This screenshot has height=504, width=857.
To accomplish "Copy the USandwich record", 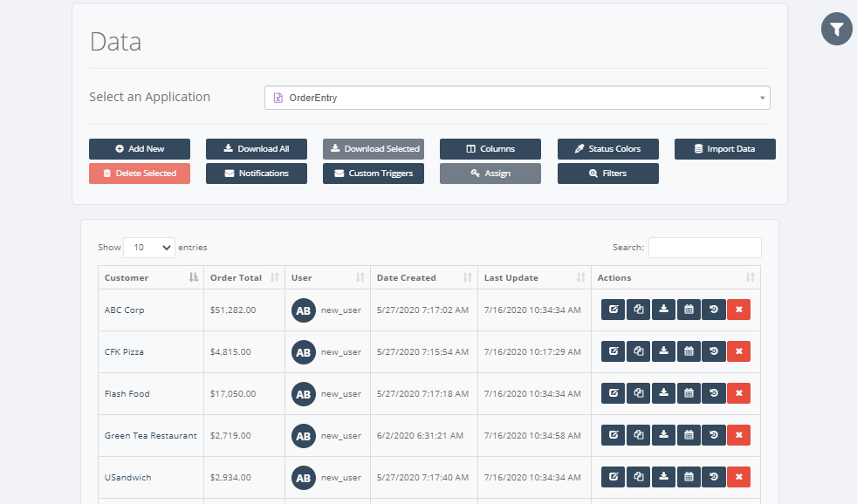I will click(638, 477).
